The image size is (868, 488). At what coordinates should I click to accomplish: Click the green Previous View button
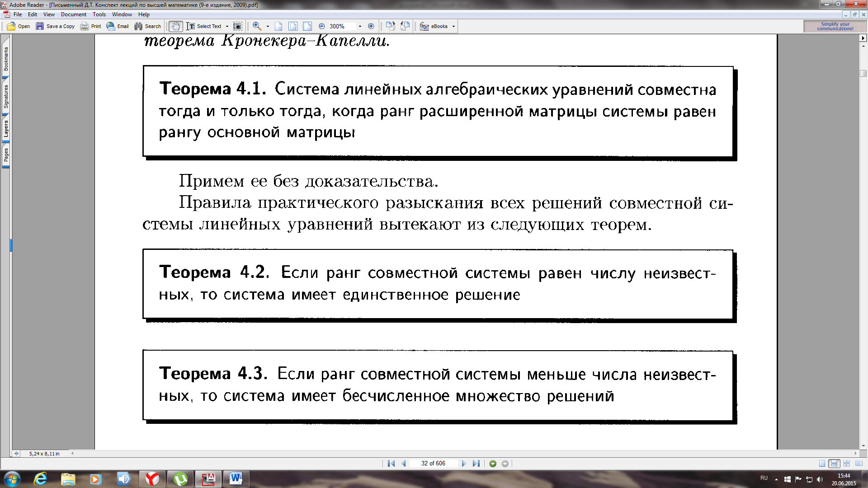point(493,464)
